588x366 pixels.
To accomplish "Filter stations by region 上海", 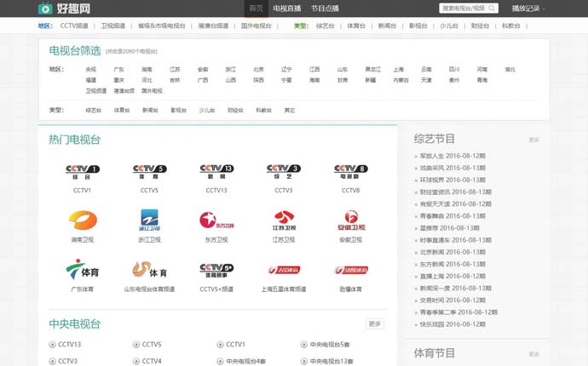I will pos(398,69).
